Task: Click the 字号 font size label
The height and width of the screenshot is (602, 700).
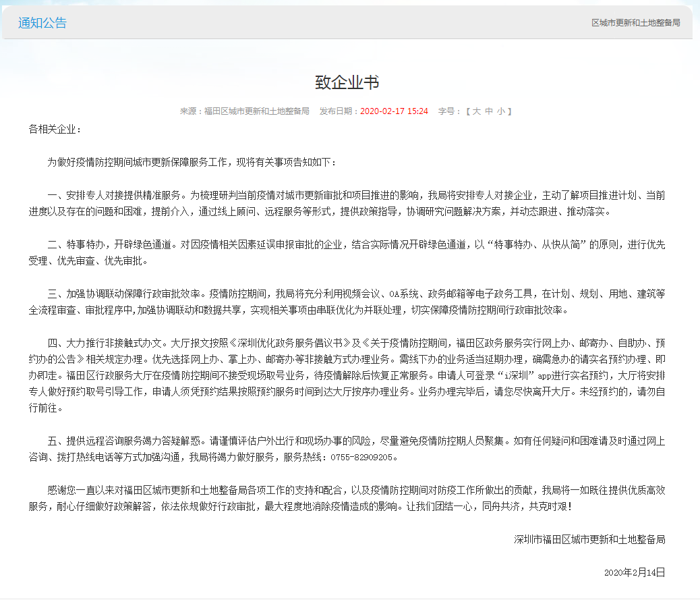Action: [x=447, y=111]
